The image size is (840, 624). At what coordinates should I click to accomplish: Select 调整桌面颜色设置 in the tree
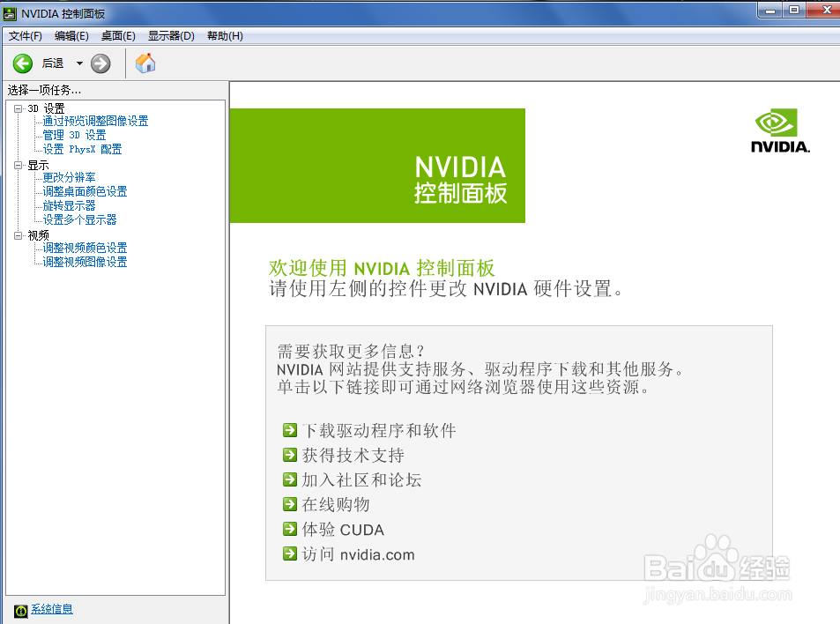click(85, 191)
